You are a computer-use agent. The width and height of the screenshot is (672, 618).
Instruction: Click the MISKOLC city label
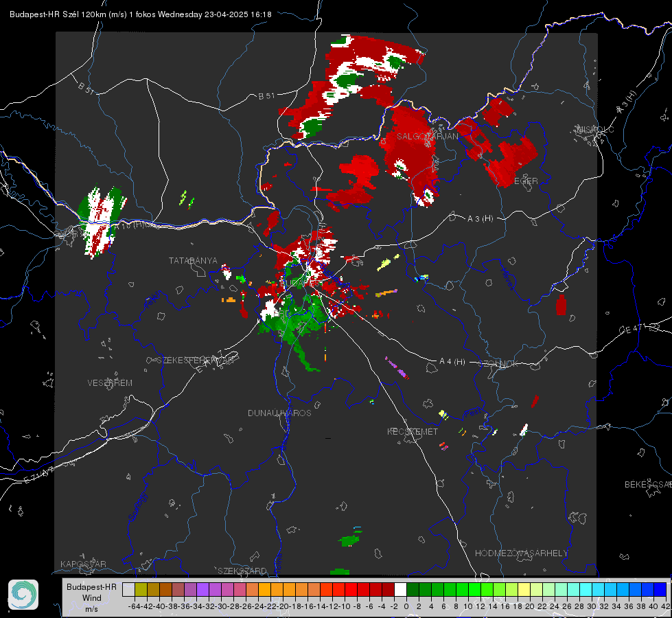pyautogui.click(x=595, y=129)
